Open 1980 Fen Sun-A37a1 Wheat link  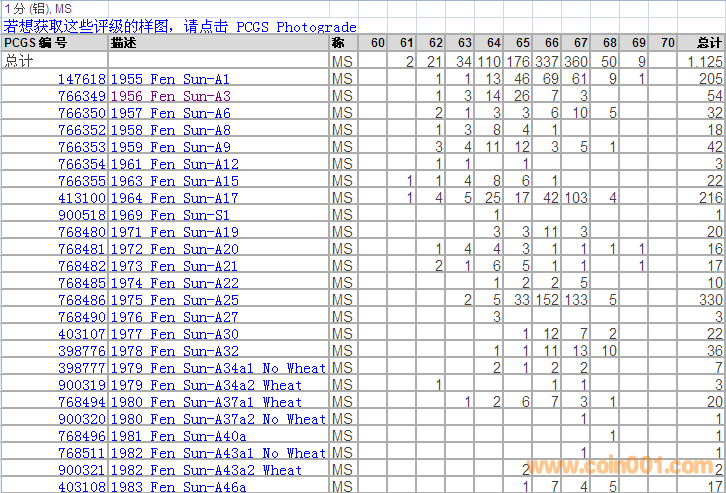206,402
